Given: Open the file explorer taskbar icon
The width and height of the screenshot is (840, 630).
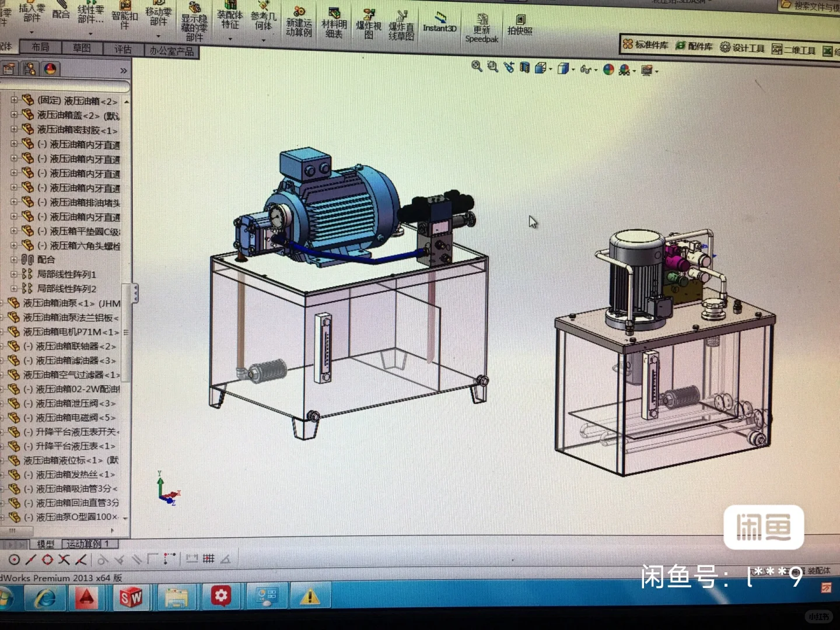Looking at the screenshot, I should pyautogui.click(x=176, y=597).
